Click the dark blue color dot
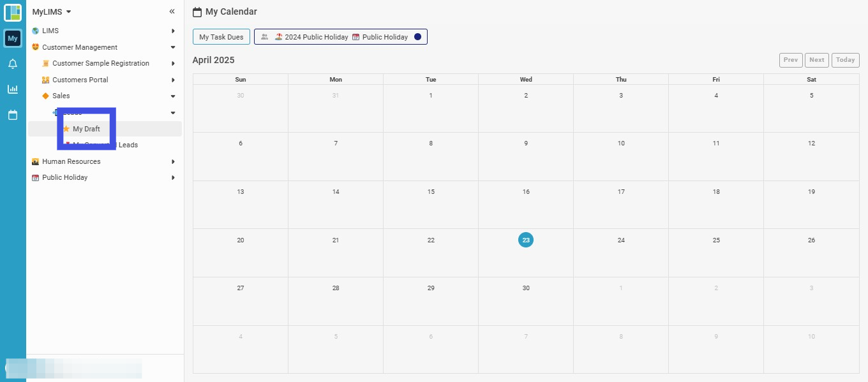Viewport: 868px width, 382px height. click(x=417, y=37)
